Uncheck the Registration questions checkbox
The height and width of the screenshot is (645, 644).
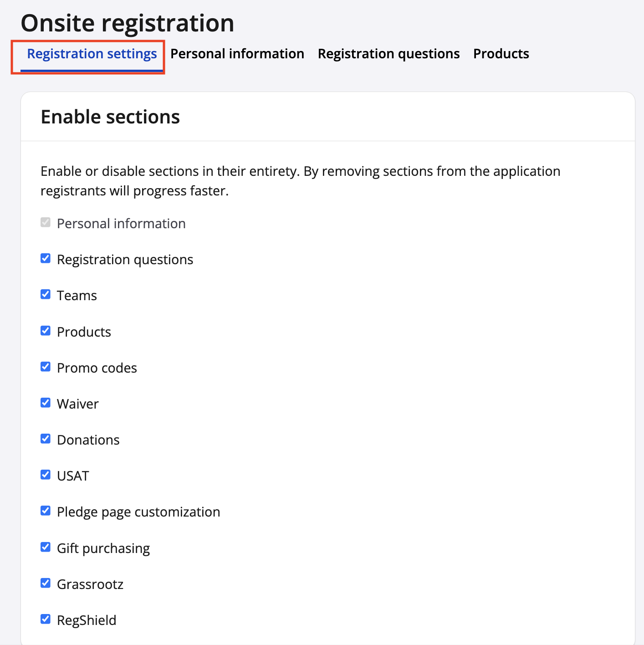tap(46, 259)
